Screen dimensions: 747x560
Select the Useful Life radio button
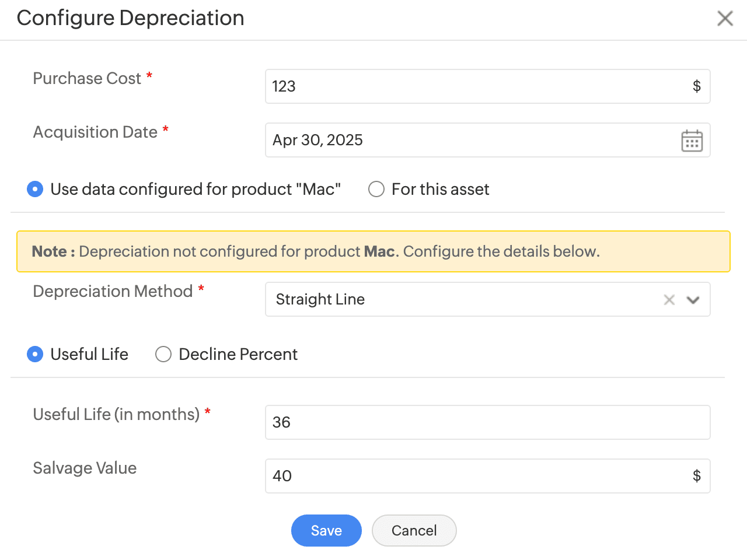[35, 355]
